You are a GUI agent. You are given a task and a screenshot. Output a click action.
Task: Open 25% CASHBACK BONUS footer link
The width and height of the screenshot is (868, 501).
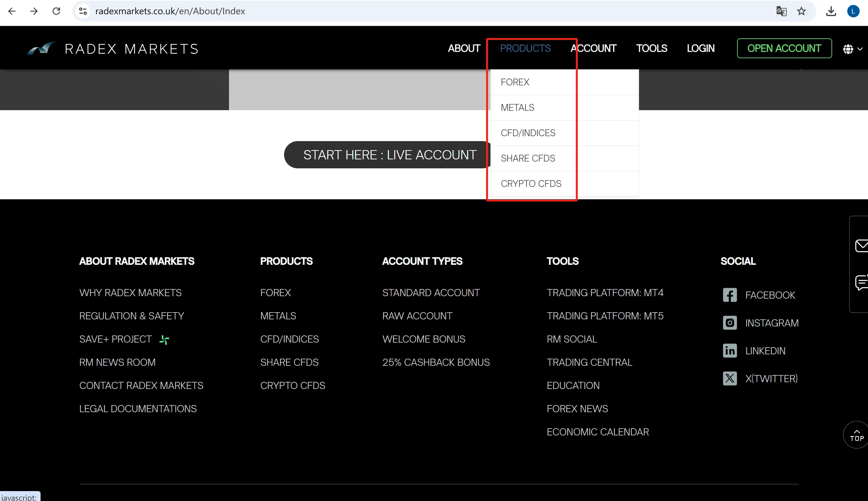[436, 362]
